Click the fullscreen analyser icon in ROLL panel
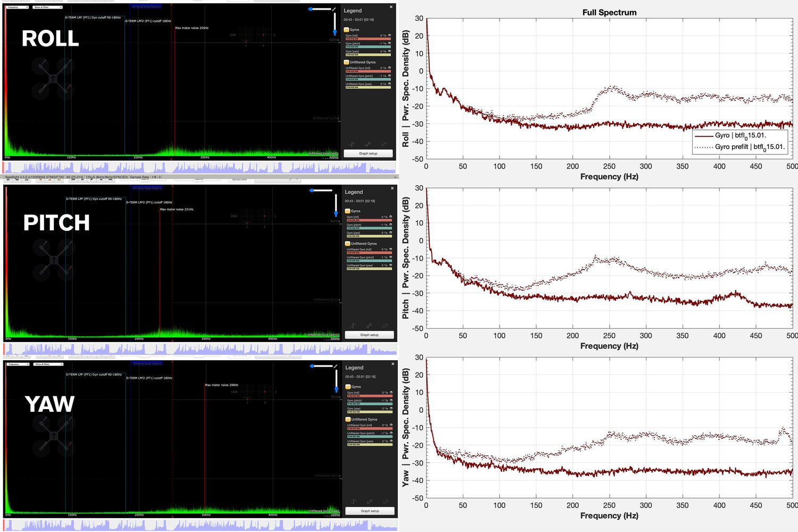The width and height of the screenshot is (798, 532). tap(334, 9)
